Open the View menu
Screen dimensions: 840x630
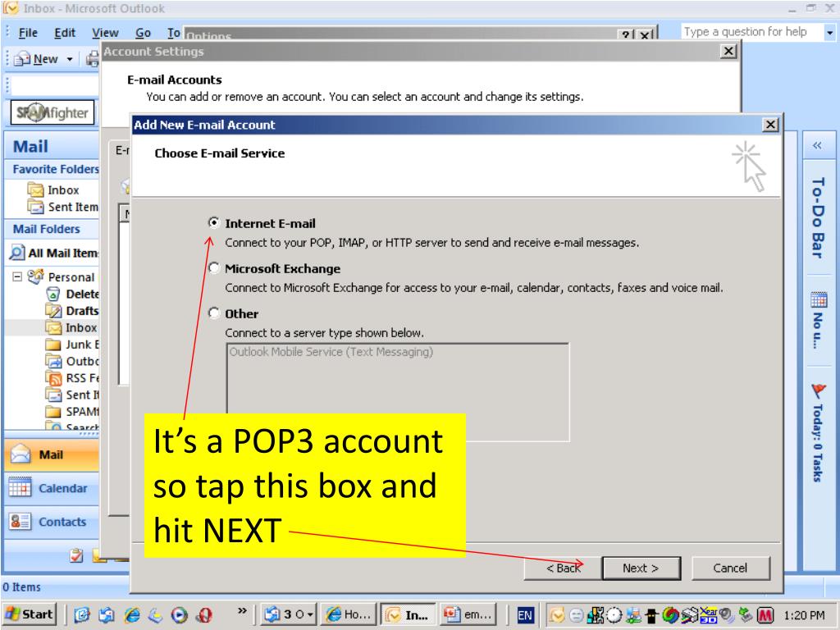coord(105,33)
